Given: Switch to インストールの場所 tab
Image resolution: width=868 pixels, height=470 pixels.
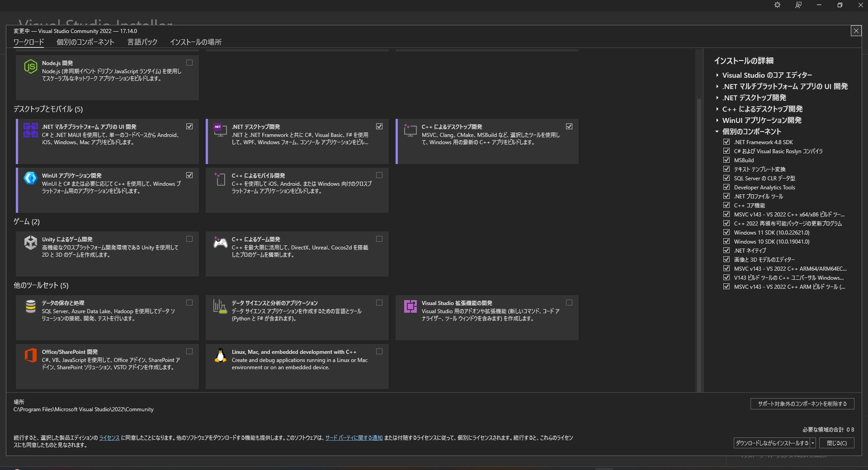Looking at the screenshot, I should coord(196,42).
